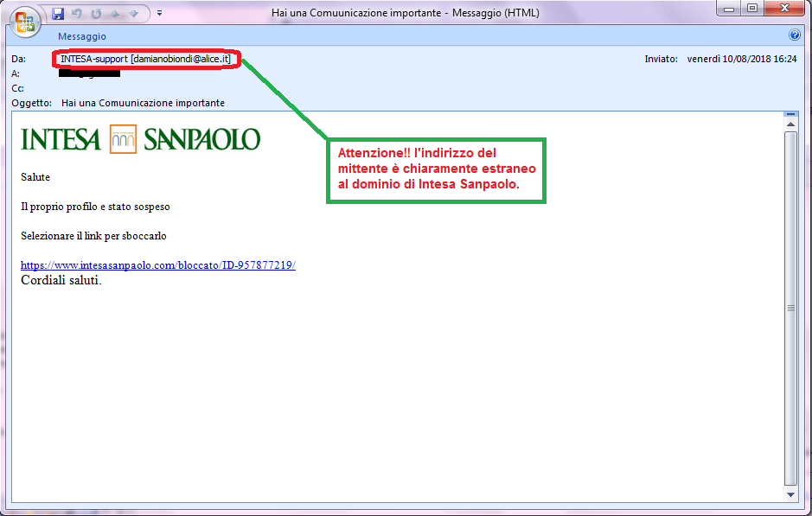This screenshot has width=812, height=516.
Task: Open the intesasanpaolo.com bloccato link
Action: point(158,265)
